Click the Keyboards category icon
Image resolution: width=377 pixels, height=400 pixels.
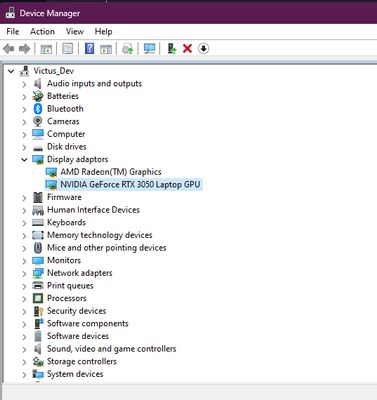click(38, 222)
